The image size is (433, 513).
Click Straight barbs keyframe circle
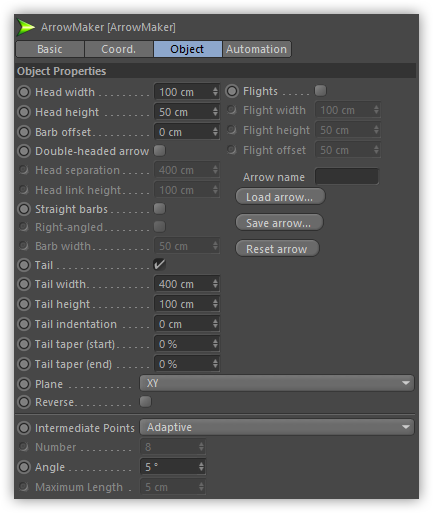click(x=24, y=209)
